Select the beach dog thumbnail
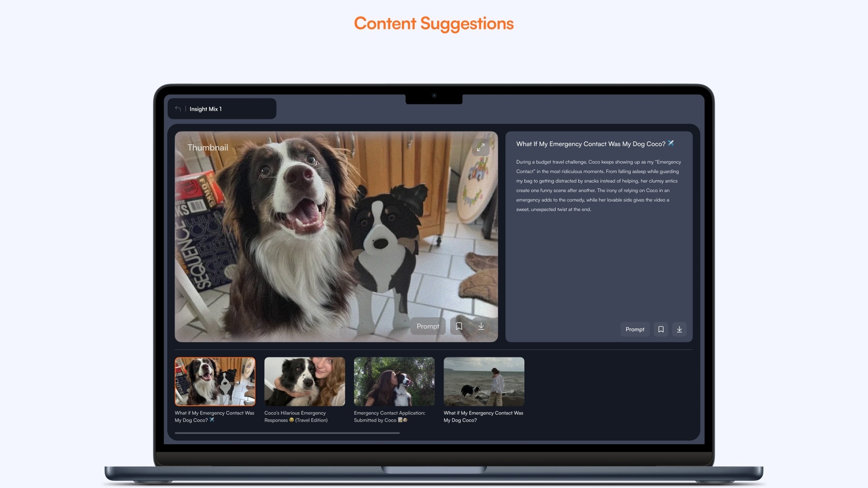The image size is (868, 488). click(x=484, y=381)
